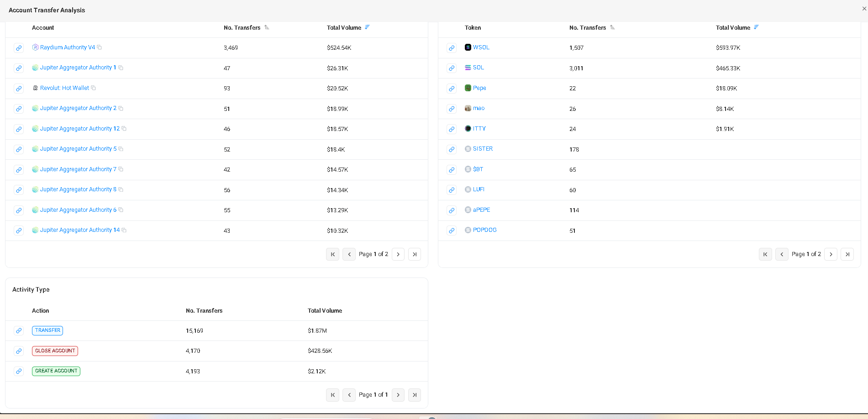Sort accounts table by No. Transfers
Image resolution: width=868 pixels, height=419 pixels.
pos(267,27)
